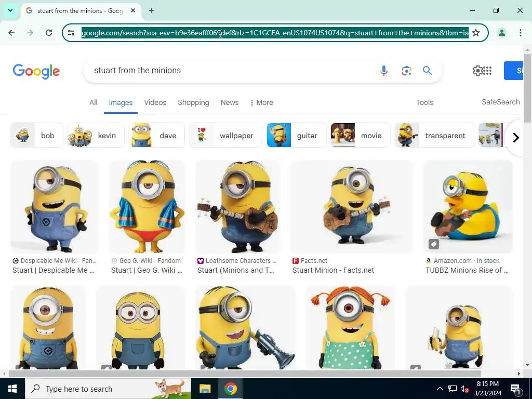Filter results with the wallpaper chip
The width and height of the screenshot is (532, 399).
(x=225, y=135)
